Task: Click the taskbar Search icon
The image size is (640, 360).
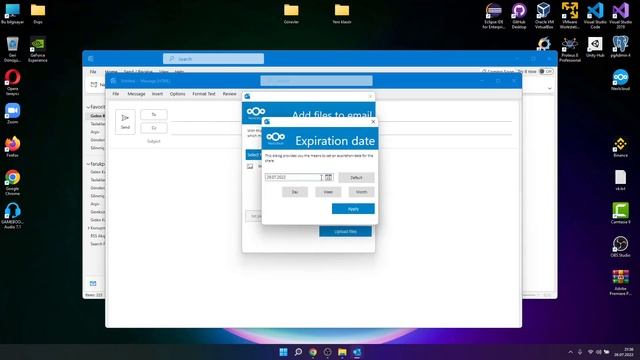Action: pos(298,352)
